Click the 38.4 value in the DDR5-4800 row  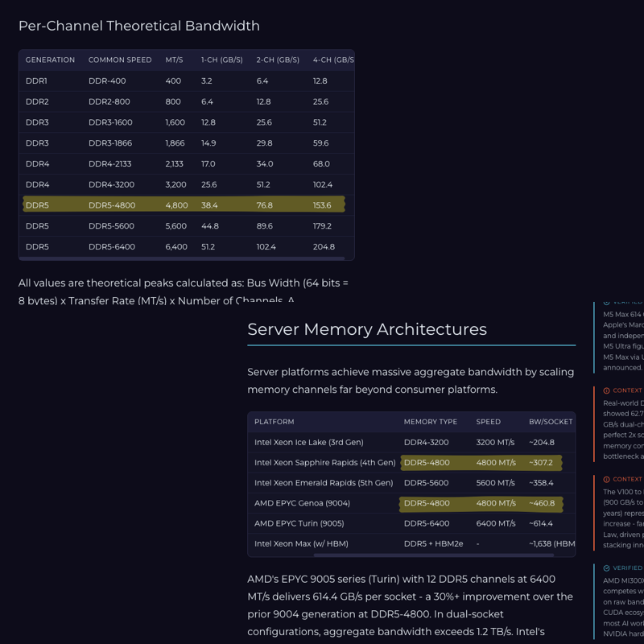pyautogui.click(x=209, y=205)
